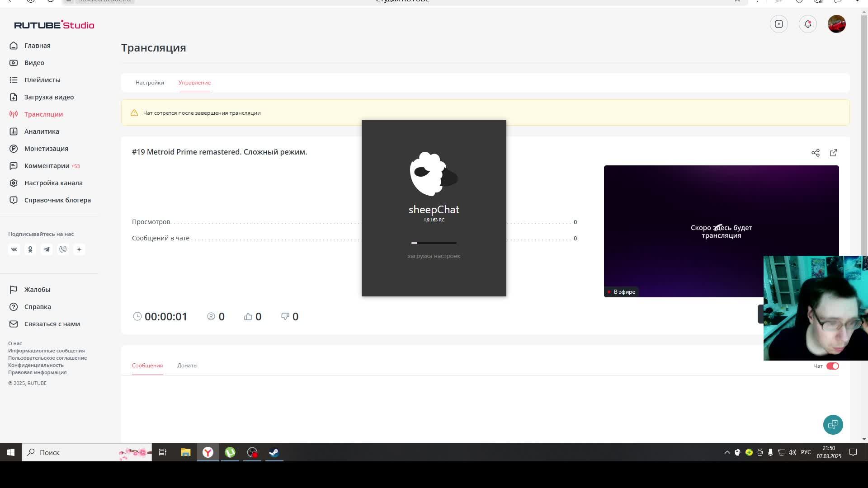Open stream in new window icon
The height and width of the screenshot is (488, 868).
coord(833,153)
